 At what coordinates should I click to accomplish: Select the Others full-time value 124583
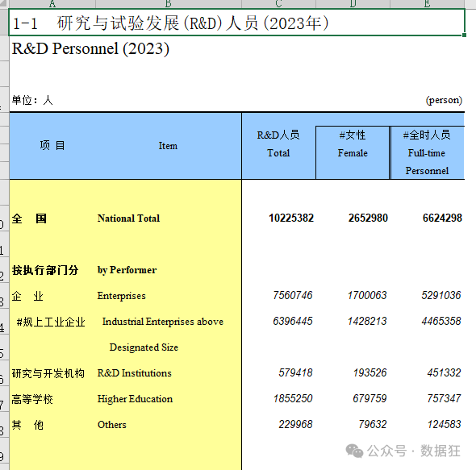click(x=444, y=424)
